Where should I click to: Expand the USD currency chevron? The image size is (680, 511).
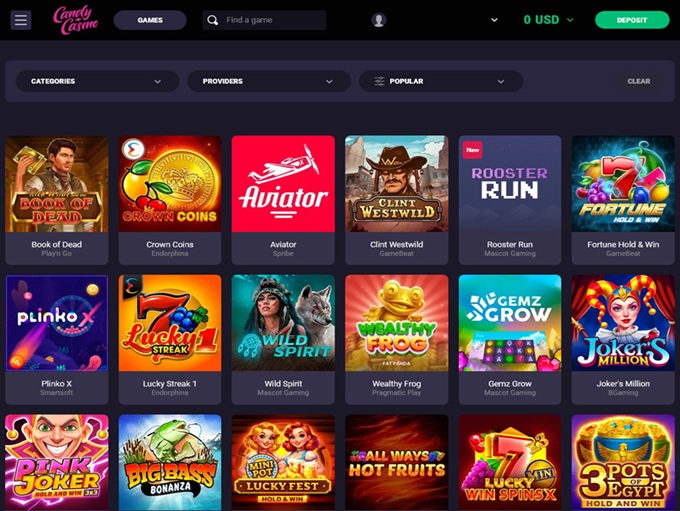pos(570,20)
